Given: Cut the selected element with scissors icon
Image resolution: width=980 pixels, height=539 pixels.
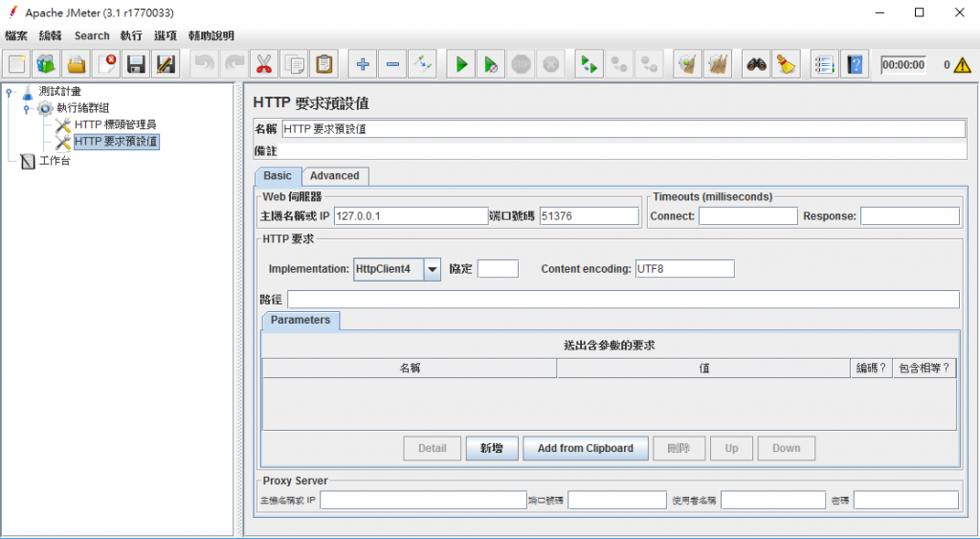Looking at the screenshot, I should click(264, 64).
